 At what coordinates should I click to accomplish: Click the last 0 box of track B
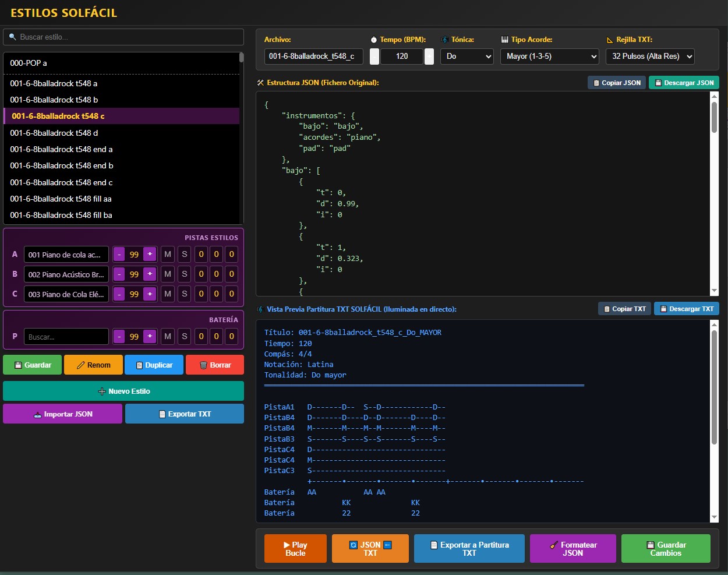point(231,274)
